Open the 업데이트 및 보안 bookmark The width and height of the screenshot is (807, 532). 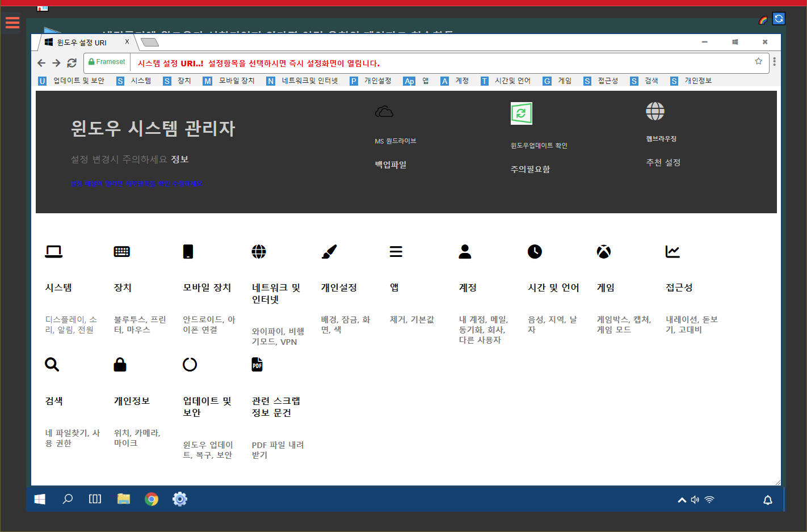pyautogui.click(x=72, y=81)
